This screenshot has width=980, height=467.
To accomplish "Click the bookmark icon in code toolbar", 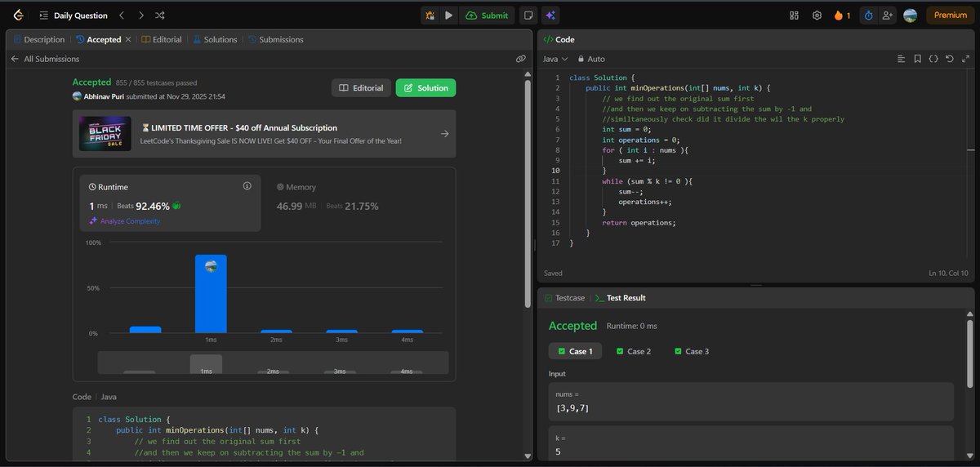I will pos(917,59).
